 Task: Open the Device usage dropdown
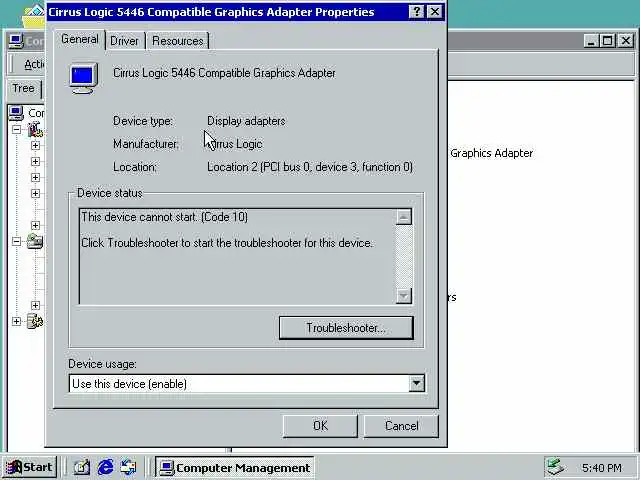pyautogui.click(x=247, y=384)
